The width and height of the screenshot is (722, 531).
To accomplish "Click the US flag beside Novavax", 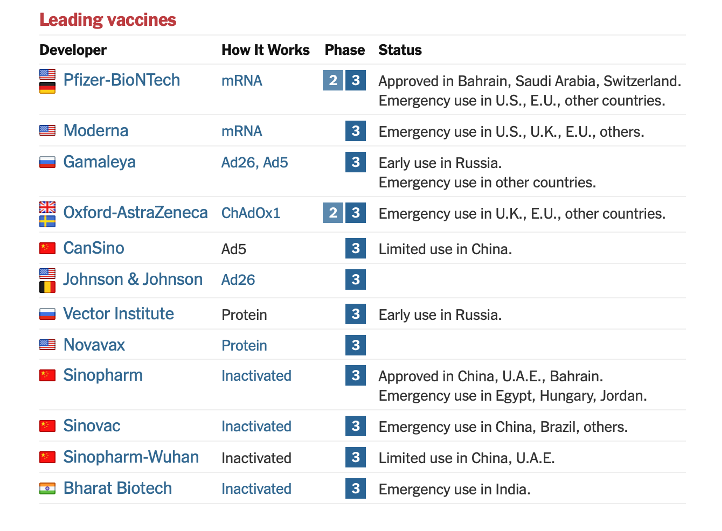I will click(x=47, y=345).
